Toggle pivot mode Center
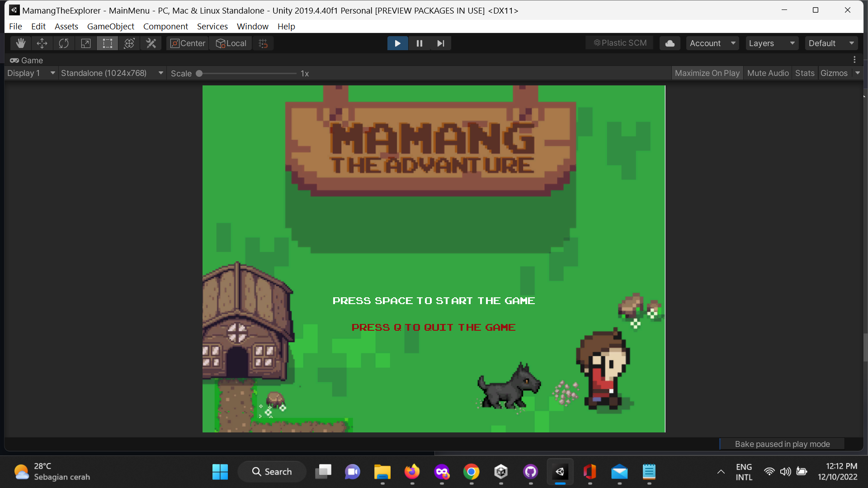 188,43
